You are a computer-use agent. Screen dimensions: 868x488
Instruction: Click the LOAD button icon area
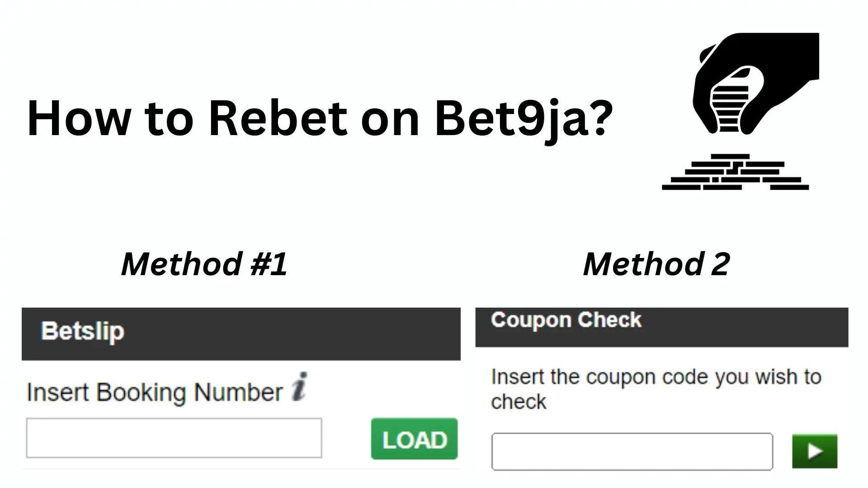[414, 439]
